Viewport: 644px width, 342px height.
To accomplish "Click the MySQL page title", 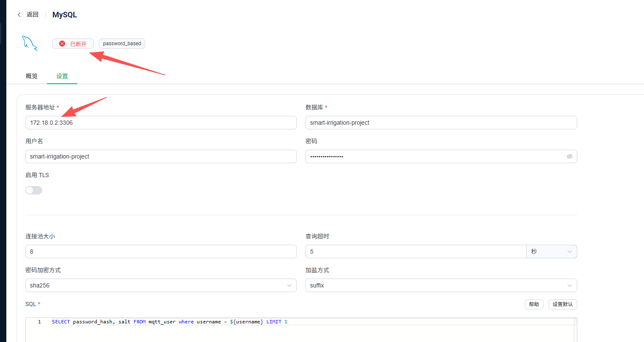I will pyautogui.click(x=65, y=15).
